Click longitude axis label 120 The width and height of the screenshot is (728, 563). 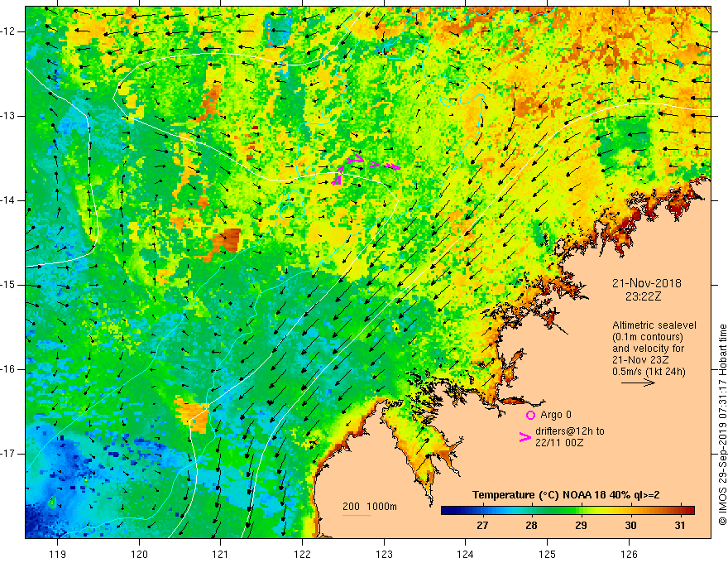tap(139, 554)
